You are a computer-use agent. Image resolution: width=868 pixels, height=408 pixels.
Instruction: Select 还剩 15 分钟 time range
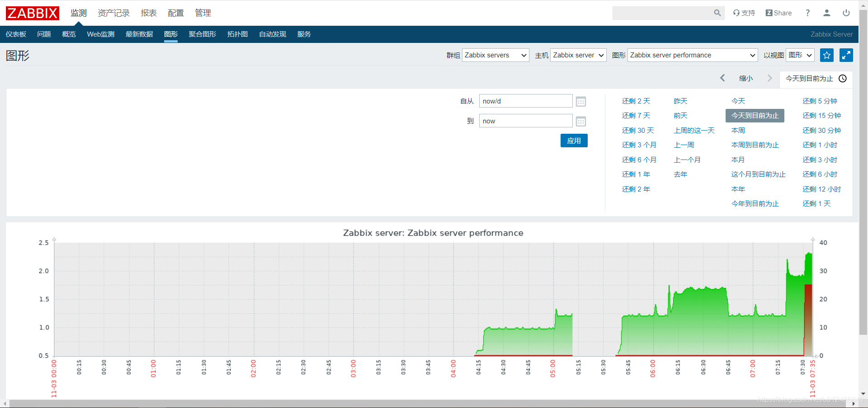tap(822, 116)
